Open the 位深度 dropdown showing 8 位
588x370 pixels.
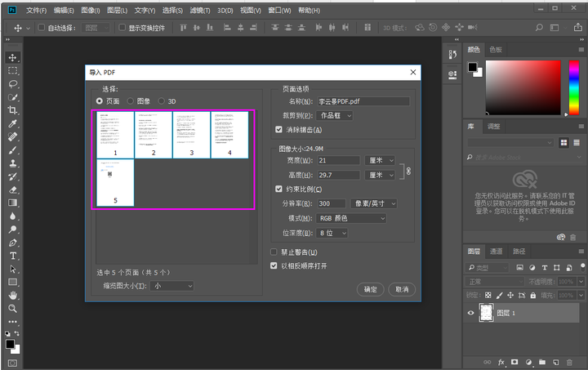[332, 233]
